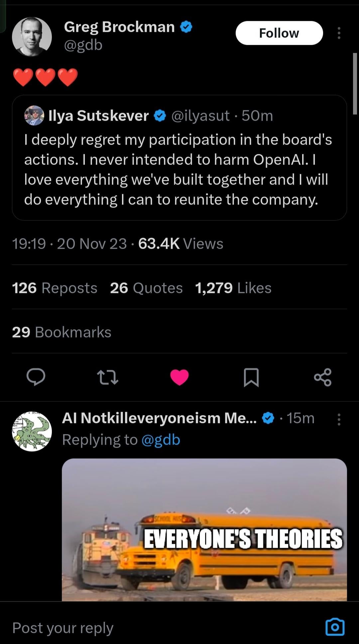Open Greg Brockman's profile picture
Screen dimensions: 359x644
click(32, 37)
